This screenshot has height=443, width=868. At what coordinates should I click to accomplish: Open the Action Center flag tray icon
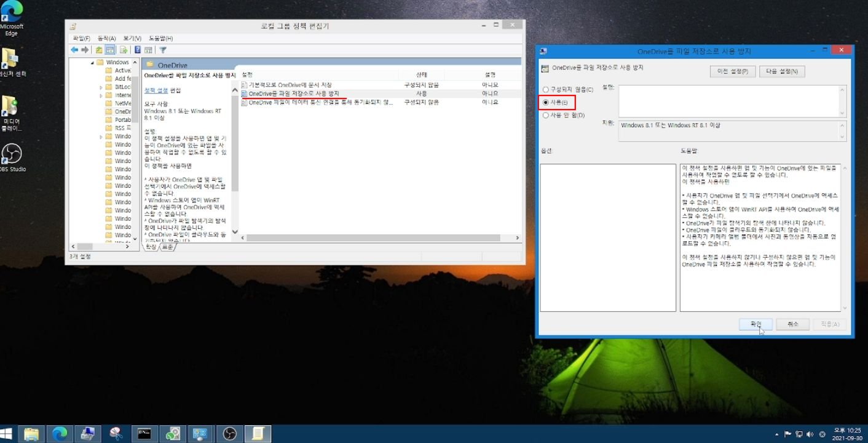point(788,434)
